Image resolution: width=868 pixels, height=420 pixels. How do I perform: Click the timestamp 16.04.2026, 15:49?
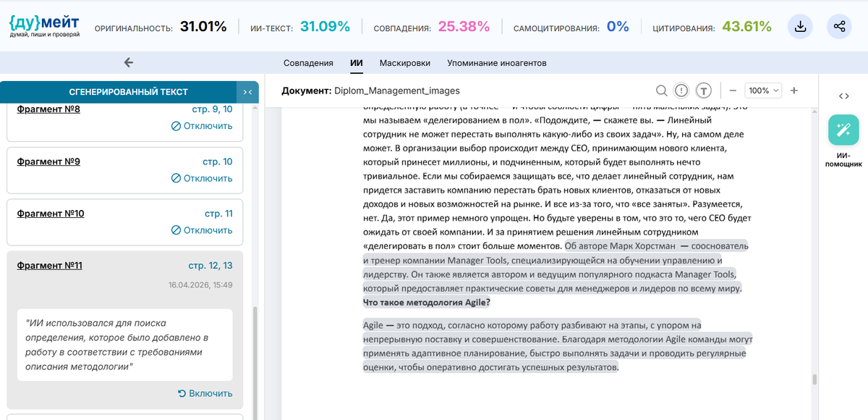coord(200,285)
